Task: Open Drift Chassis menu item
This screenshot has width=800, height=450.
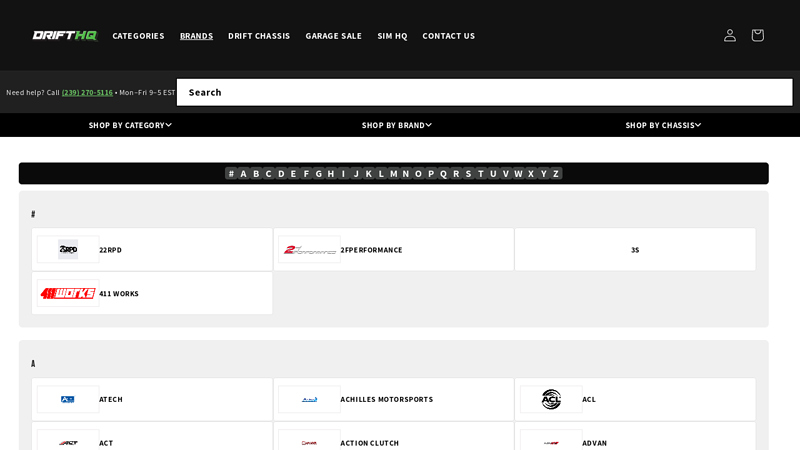Action: click(x=259, y=36)
